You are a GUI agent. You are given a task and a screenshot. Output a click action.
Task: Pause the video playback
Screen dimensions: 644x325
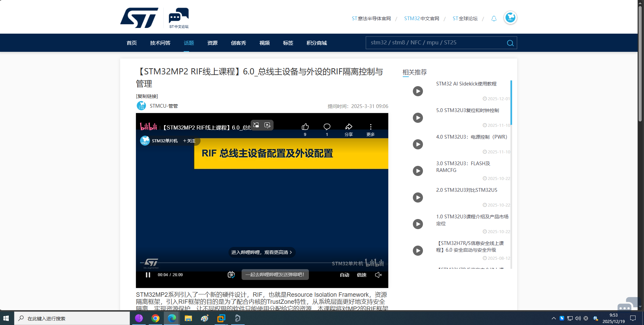pos(148,275)
